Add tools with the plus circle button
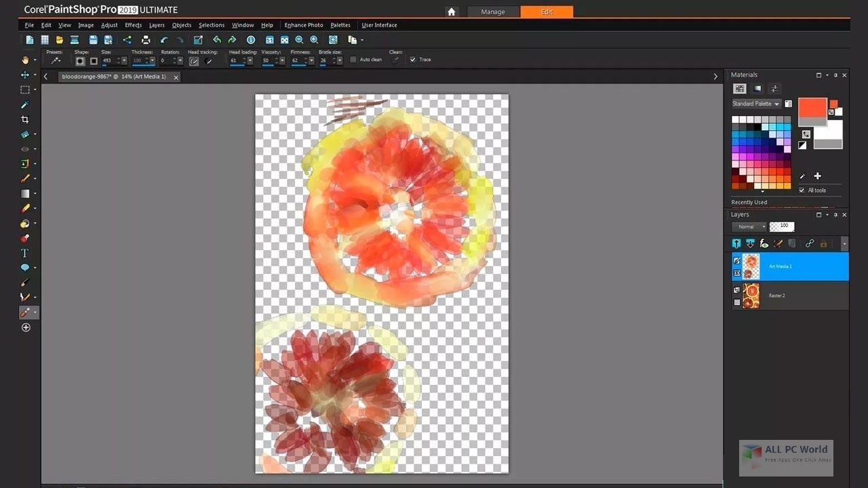This screenshot has width=868, height=488. pos(26,327)
